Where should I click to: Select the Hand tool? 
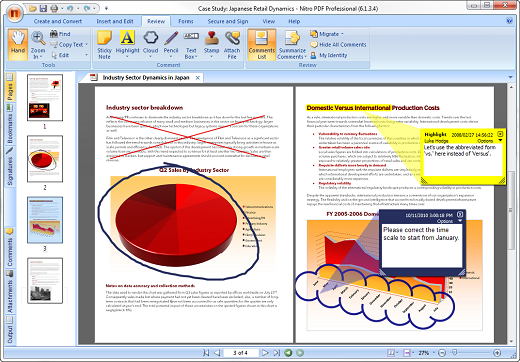pos(18,45)
